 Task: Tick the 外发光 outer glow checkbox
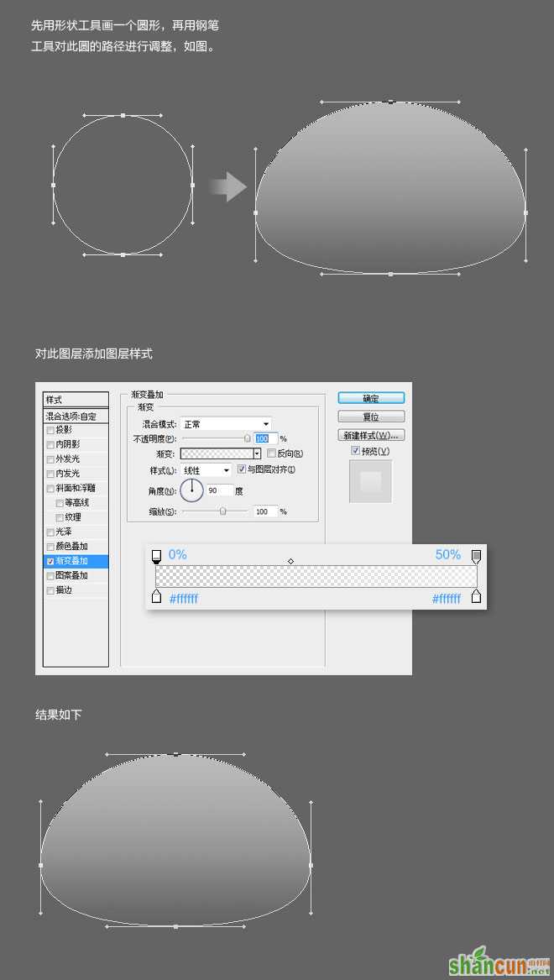50,459
